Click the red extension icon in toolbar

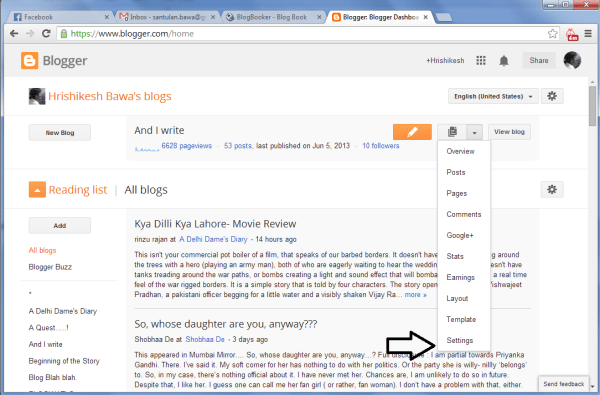click(572, 34)
